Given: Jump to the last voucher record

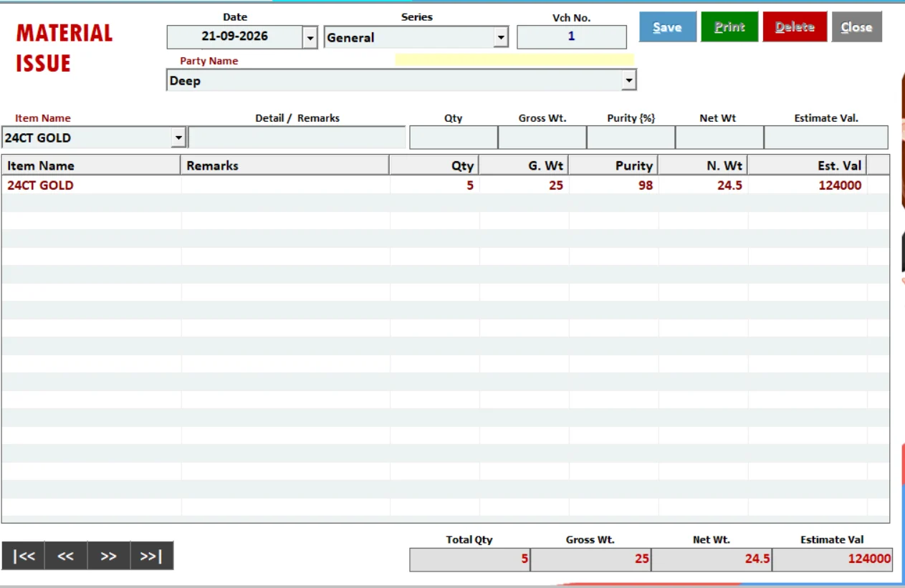Looking at the screenshot, I should pyautogui.click(x=152, y=556).
